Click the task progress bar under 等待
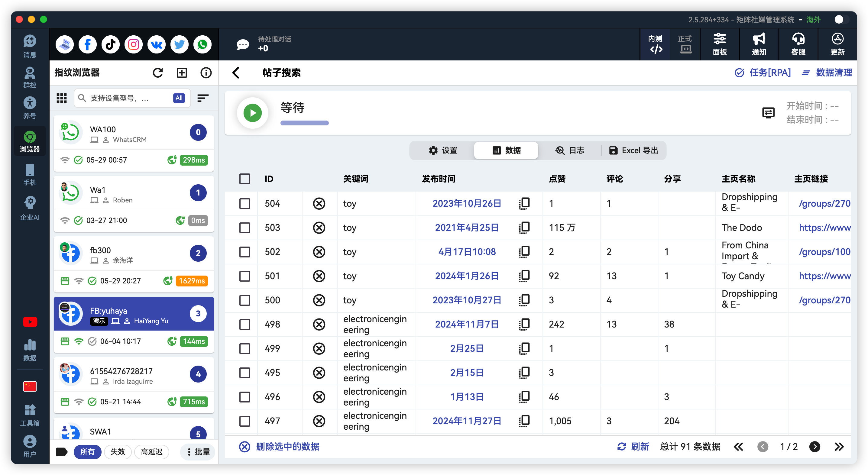Screen dimensions: 868x475 pyautogui.click(x=304, y=123)
